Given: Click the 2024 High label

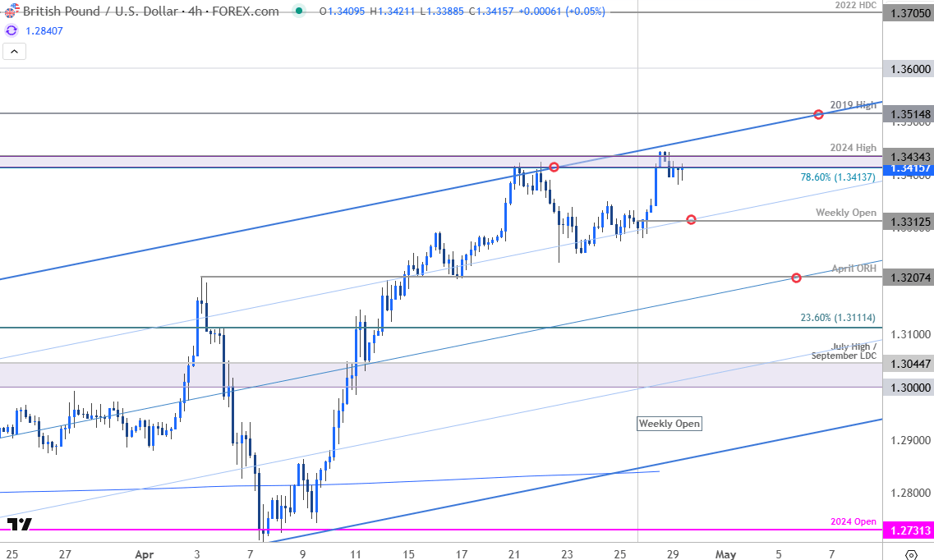Looking at the screenshot, I should pos(853,147).
